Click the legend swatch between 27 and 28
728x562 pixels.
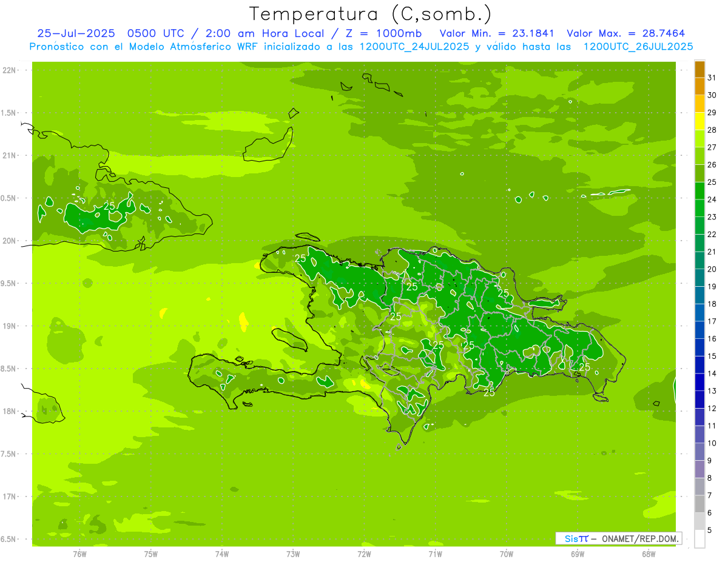tap(699, 138)
